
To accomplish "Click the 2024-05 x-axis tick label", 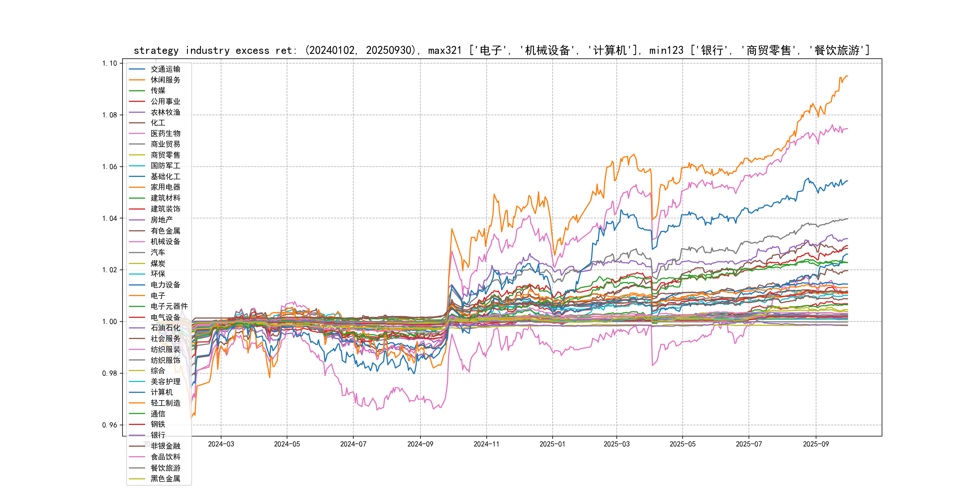I will pyautogui.click(x=287, y=444).
